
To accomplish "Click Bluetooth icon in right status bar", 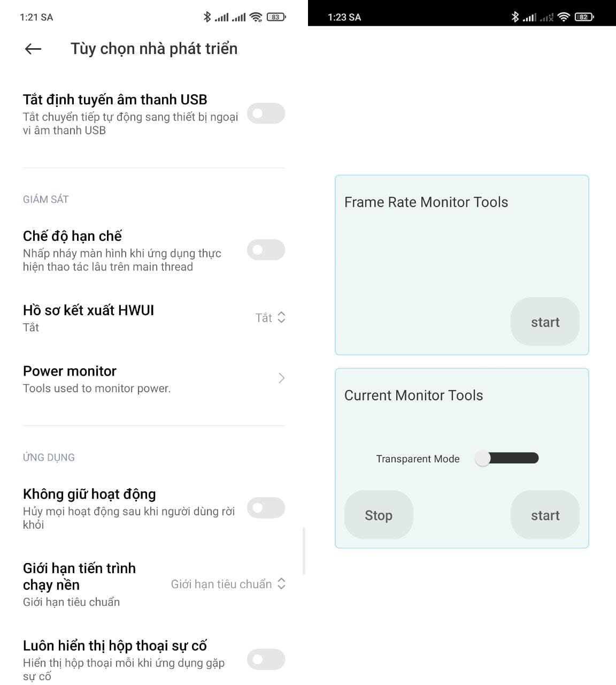I will [515, 17].
